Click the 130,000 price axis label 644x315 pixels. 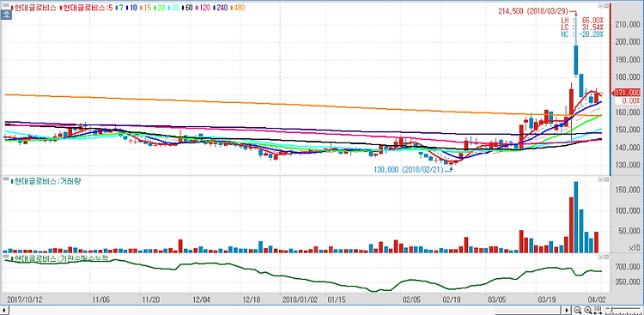tap(628, 165)
